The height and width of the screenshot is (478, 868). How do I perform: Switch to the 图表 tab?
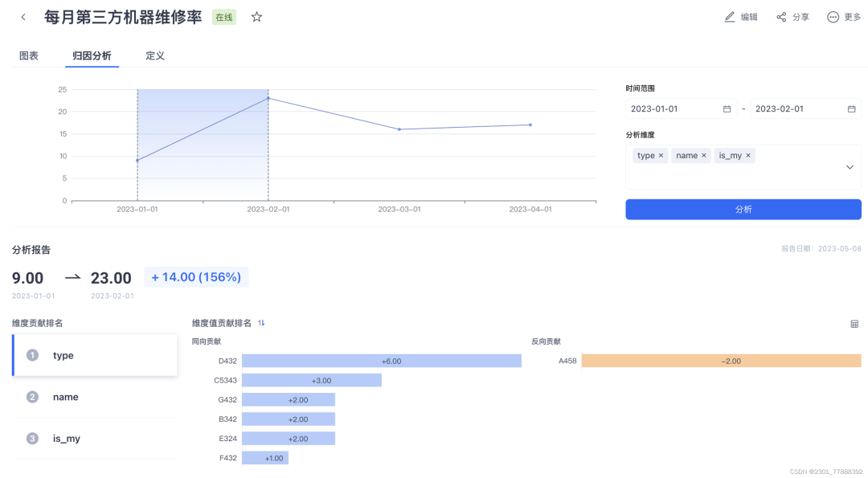point(29,56)
